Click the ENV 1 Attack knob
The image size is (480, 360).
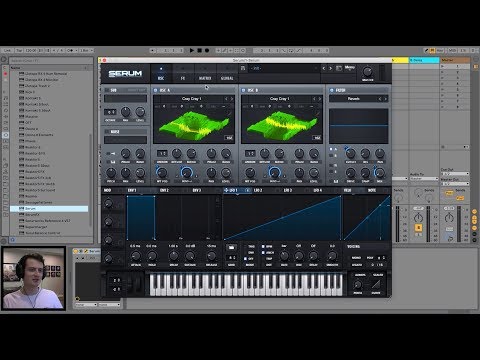tap(135, 256)
